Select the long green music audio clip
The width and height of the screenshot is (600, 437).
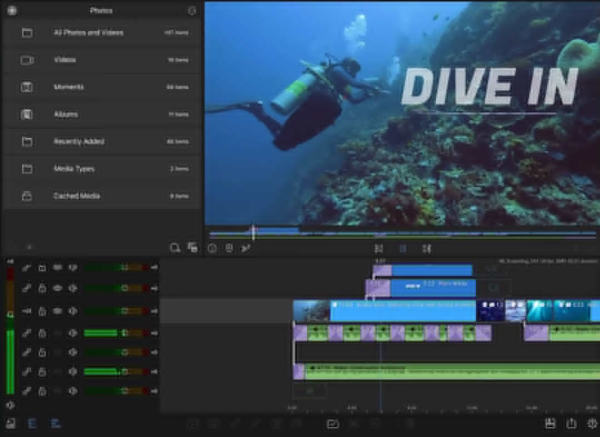[x=452, y=372]
